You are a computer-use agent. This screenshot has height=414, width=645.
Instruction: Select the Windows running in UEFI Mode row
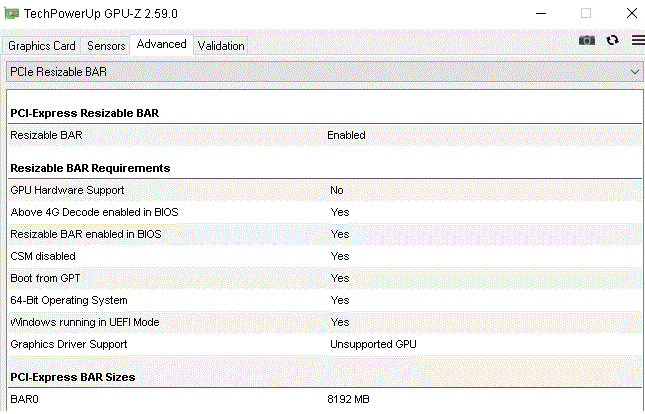click(323, 322)
